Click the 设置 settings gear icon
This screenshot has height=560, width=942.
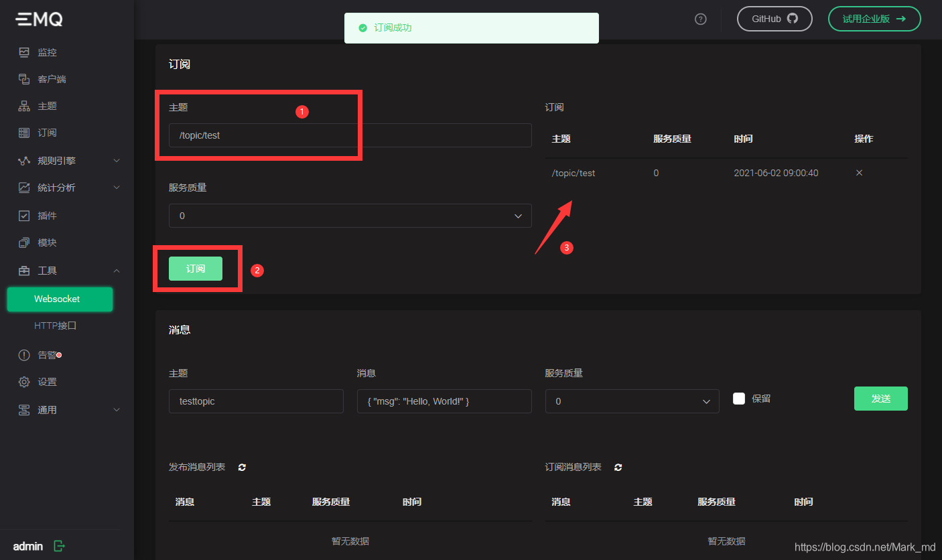click(24, 382)
